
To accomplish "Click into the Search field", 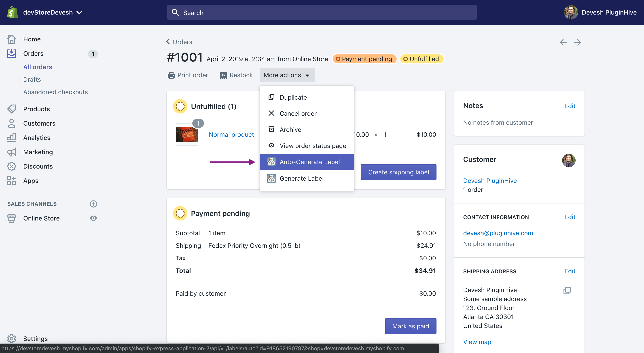I will [322, 12].
